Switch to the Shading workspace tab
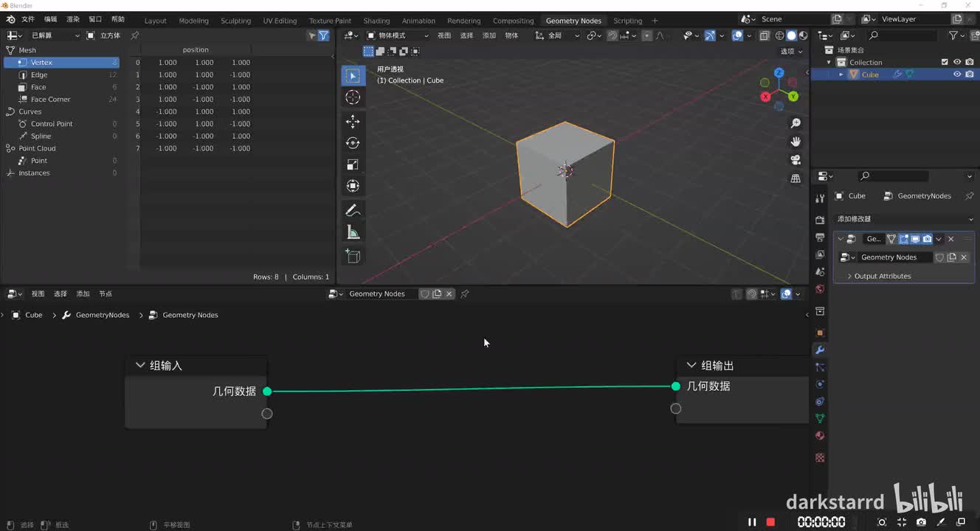980x531 pixels. click(x=376, y=21)
